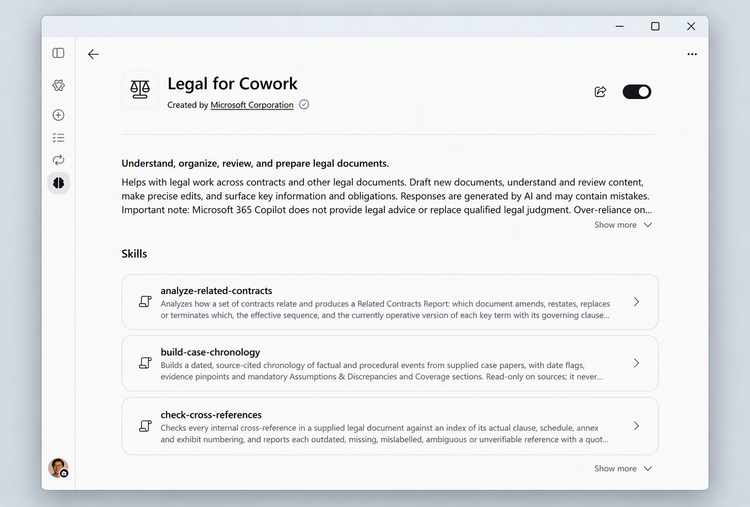Click the Skills section heading
The width and height of the screenshot is (750, 507).
[x=134, y=254]
